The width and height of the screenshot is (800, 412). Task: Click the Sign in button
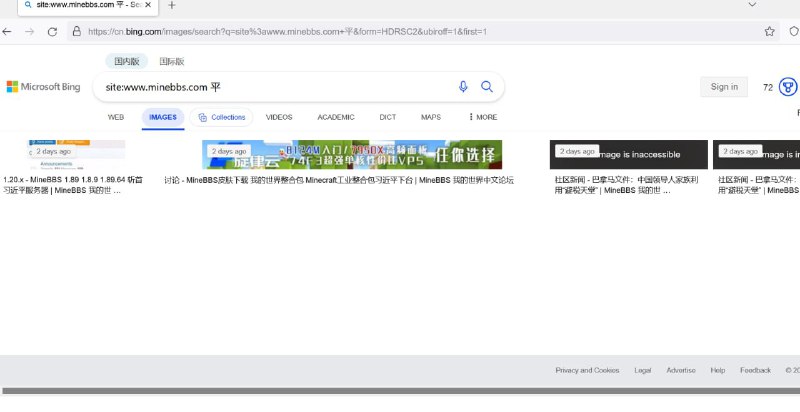pyautogui.click(x=724, y=87)
